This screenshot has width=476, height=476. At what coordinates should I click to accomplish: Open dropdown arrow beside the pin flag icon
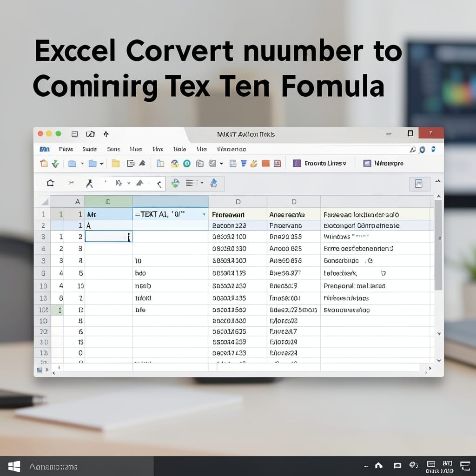129,183
